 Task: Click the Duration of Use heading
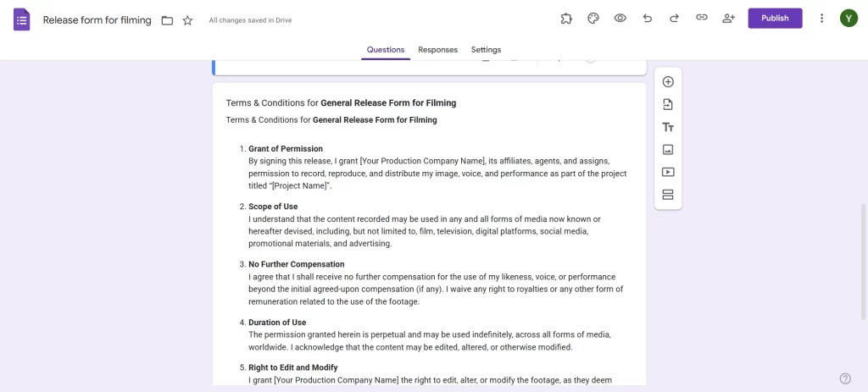tap(277, 323)
